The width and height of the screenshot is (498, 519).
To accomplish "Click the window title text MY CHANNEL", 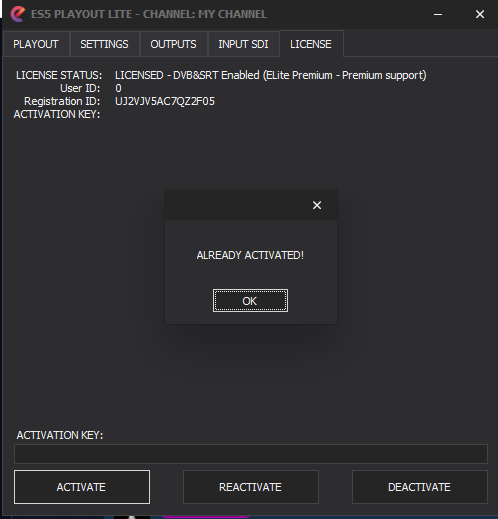I will pos(232,14).
